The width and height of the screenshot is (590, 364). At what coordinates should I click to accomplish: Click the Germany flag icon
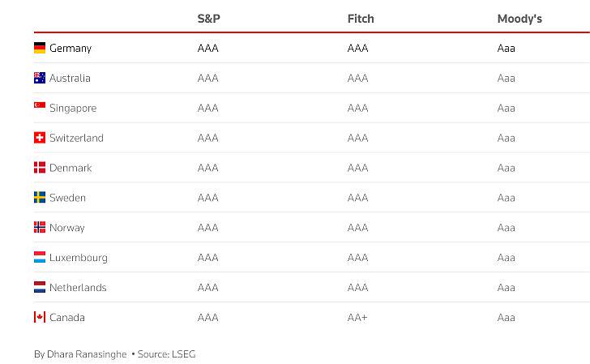40,48
